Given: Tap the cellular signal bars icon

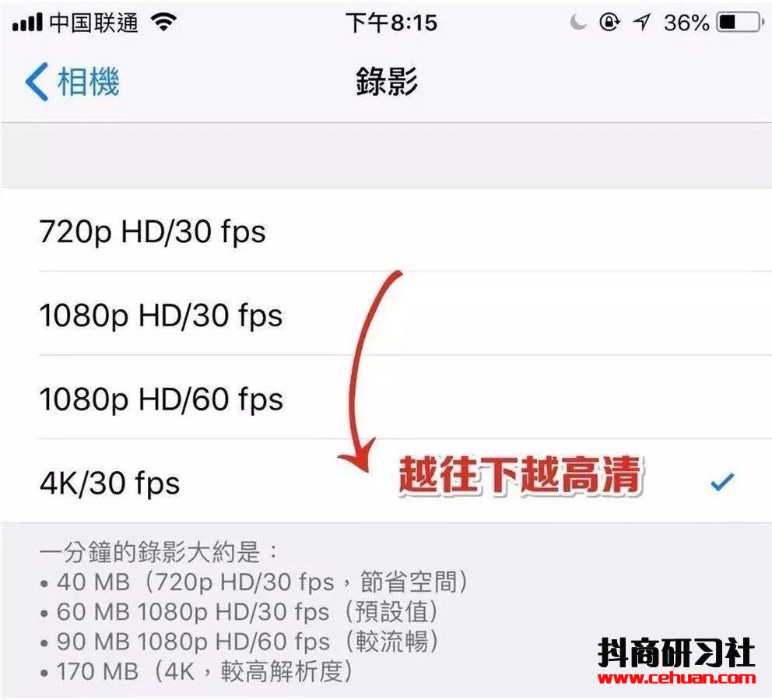Looking at the screenshot, I should pyautogui.click(x=27, y=23).
